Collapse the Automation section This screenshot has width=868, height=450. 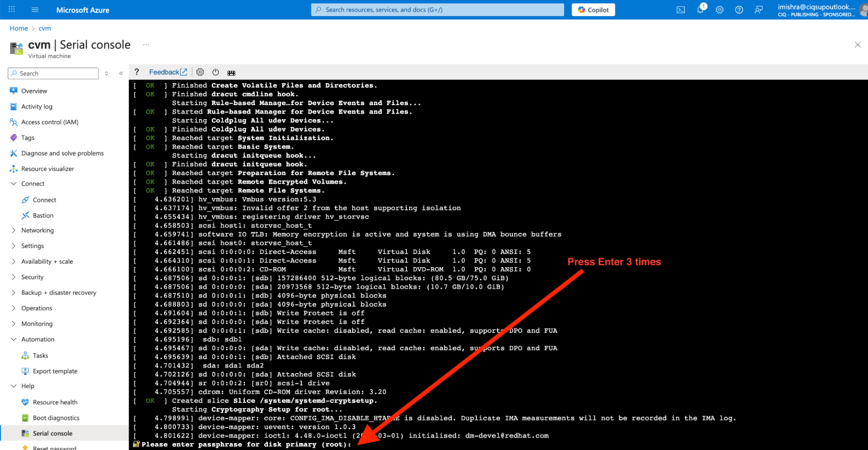(x=13, y=339)
